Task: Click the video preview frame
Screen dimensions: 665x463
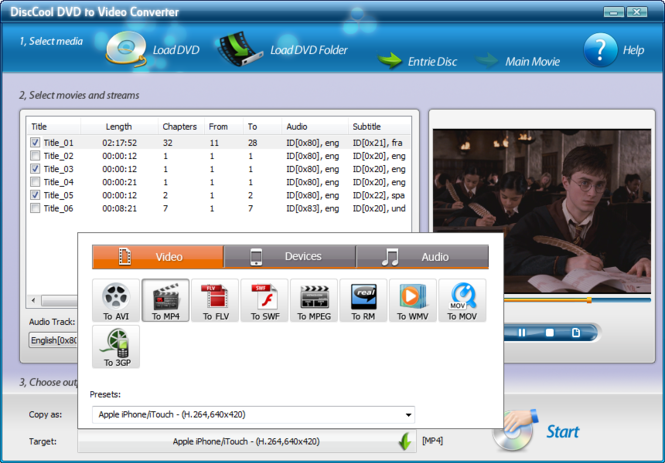Action: [542, 211]
